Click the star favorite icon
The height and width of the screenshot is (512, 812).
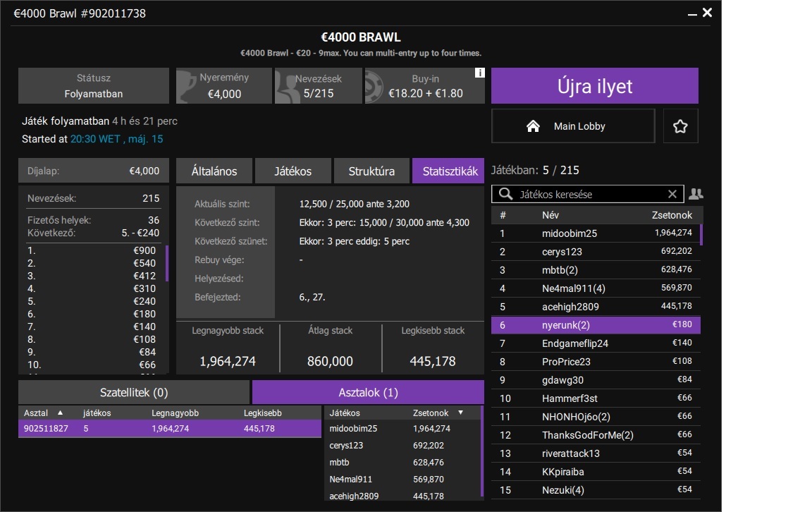pyautogui.click(x=680, y=126)
